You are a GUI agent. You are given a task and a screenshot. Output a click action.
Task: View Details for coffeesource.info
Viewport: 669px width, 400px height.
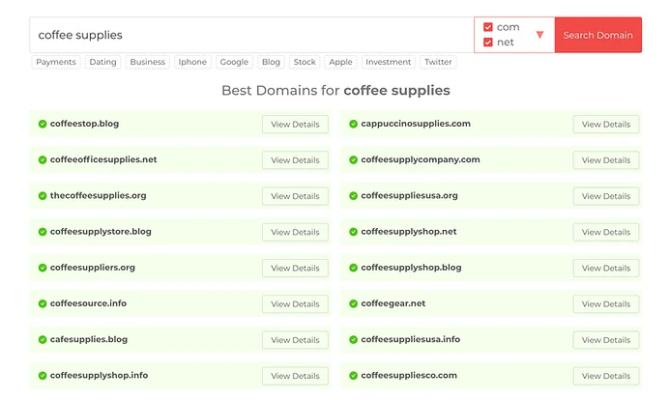295,304
